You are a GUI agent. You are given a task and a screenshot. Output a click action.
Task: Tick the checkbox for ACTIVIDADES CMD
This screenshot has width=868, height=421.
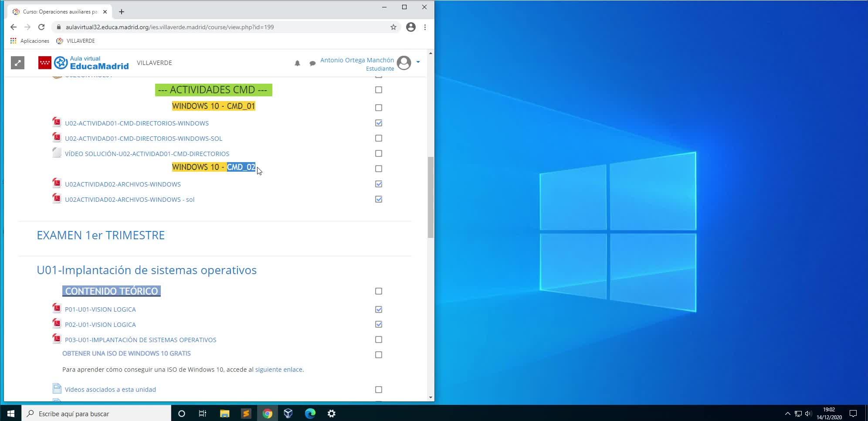(x=379, y=90)
